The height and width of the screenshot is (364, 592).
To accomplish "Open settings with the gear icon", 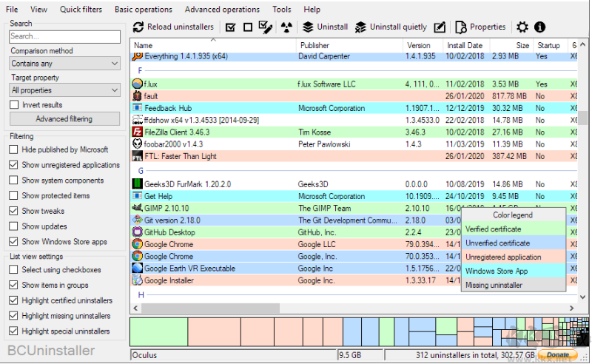I will click(522, 27).
